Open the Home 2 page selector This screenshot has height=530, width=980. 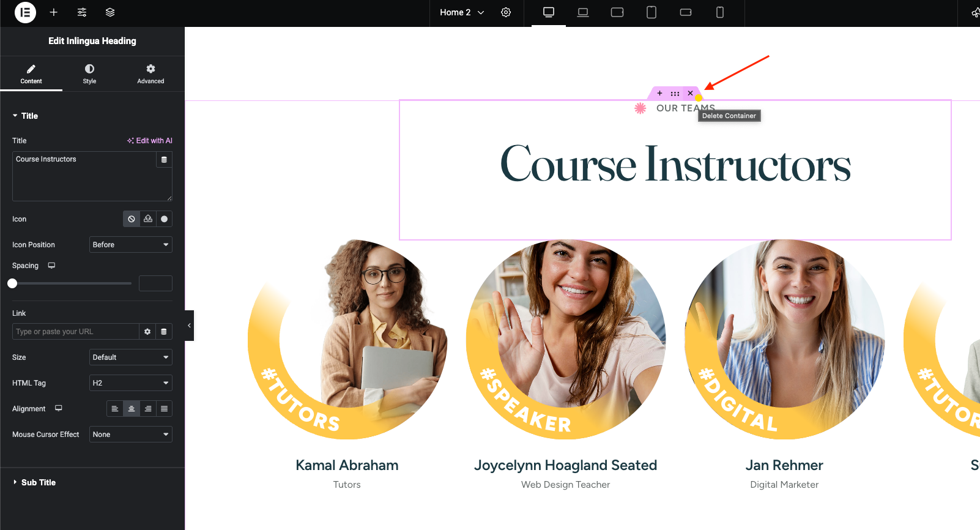click(462, 12)
